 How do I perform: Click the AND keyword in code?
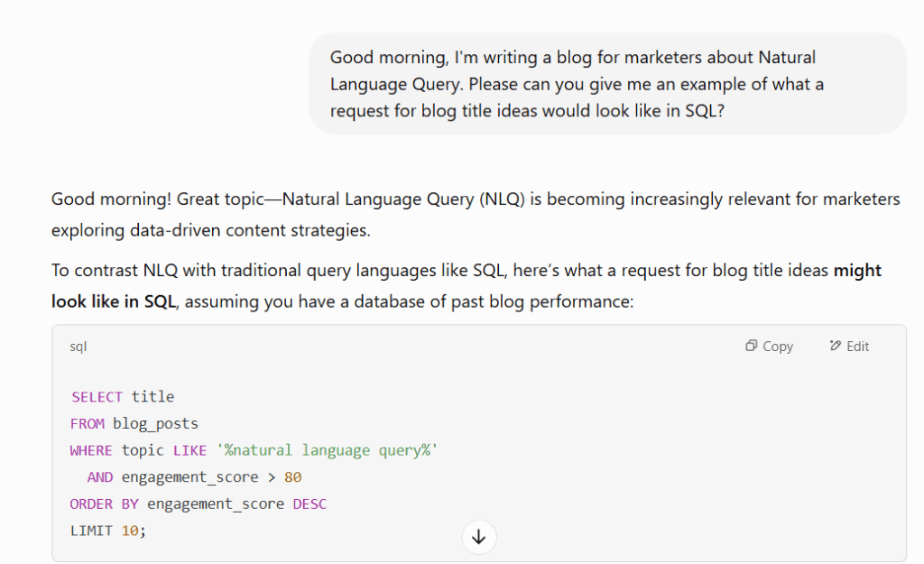(99, 476)
